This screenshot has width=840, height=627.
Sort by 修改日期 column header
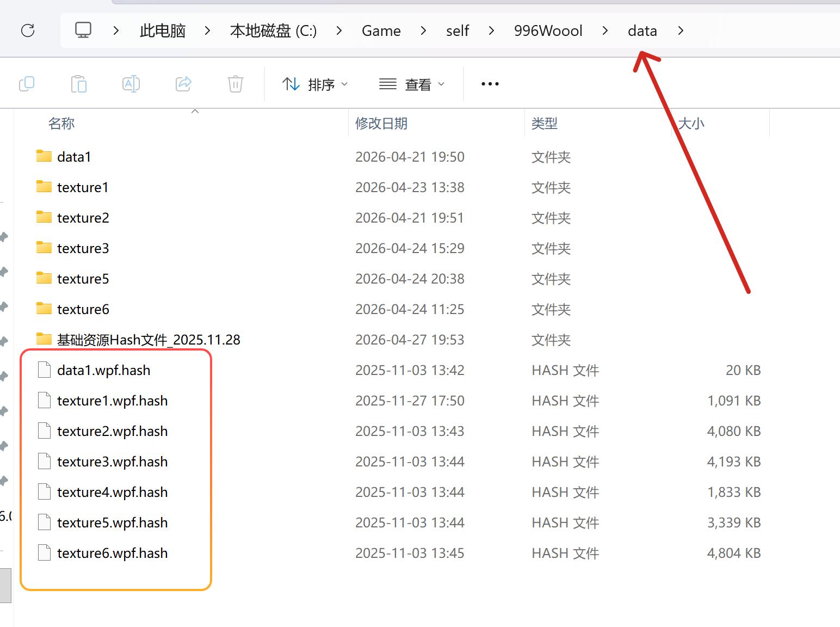click(381, 124)
